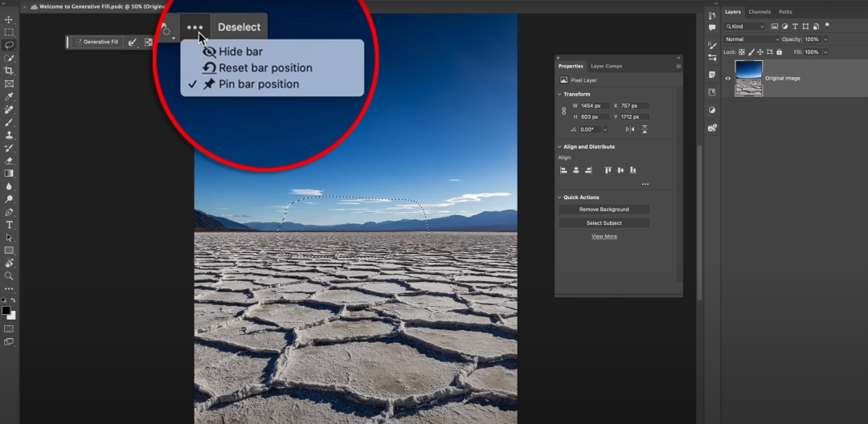The height and width of the screenshot is (424, 868).
Task: Select the Eyedropper tool
Action: coord(9,96)
